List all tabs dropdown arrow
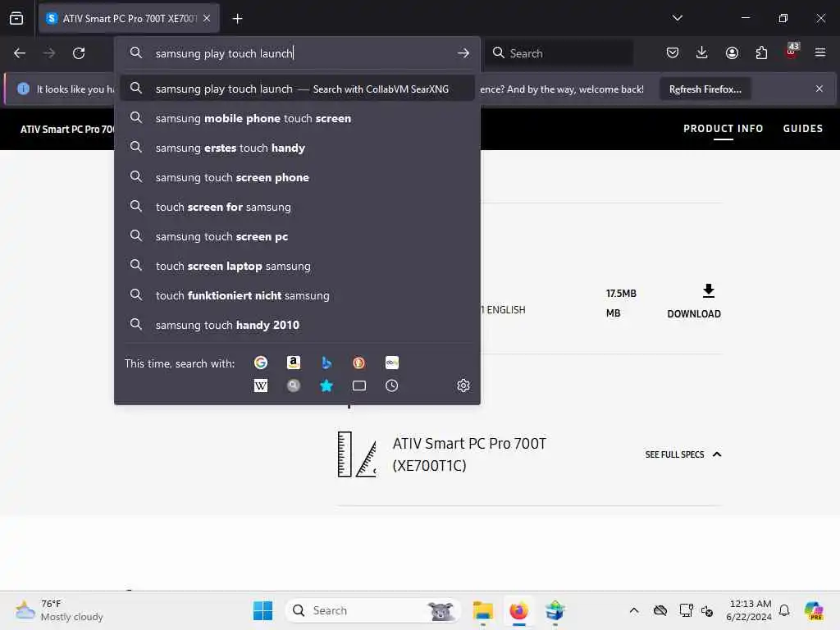The height and width of the screenshot is (630, 840). [x=677, y=18]
